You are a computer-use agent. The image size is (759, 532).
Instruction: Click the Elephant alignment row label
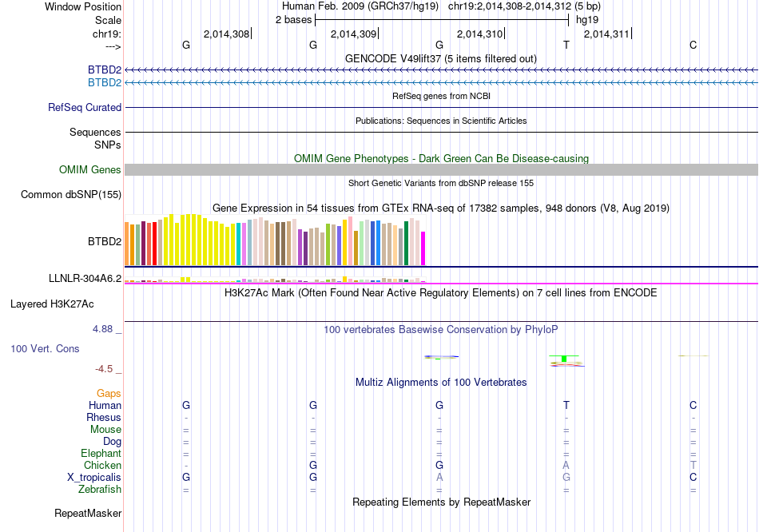tap(101, 454)
